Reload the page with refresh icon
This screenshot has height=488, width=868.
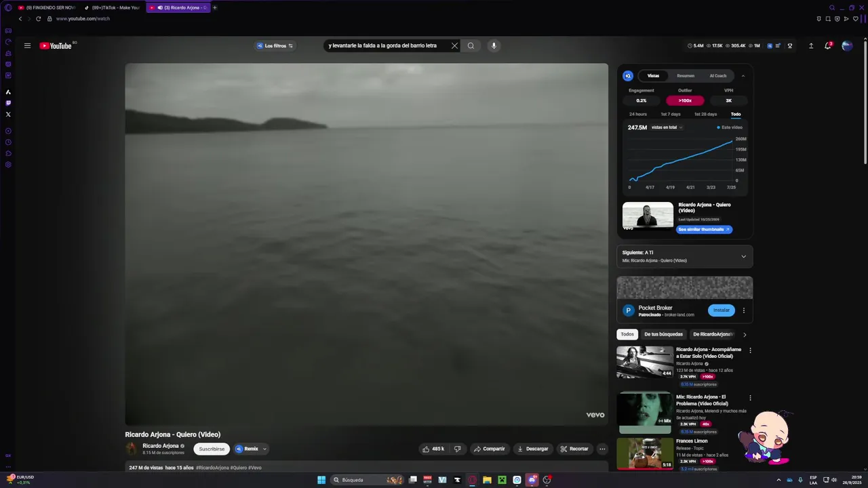pos(38,18)
